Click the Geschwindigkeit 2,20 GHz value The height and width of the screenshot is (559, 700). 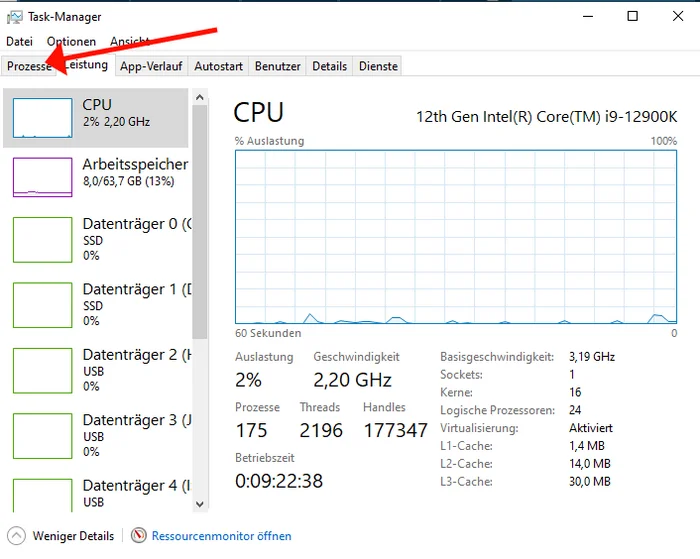click(352, 380)
